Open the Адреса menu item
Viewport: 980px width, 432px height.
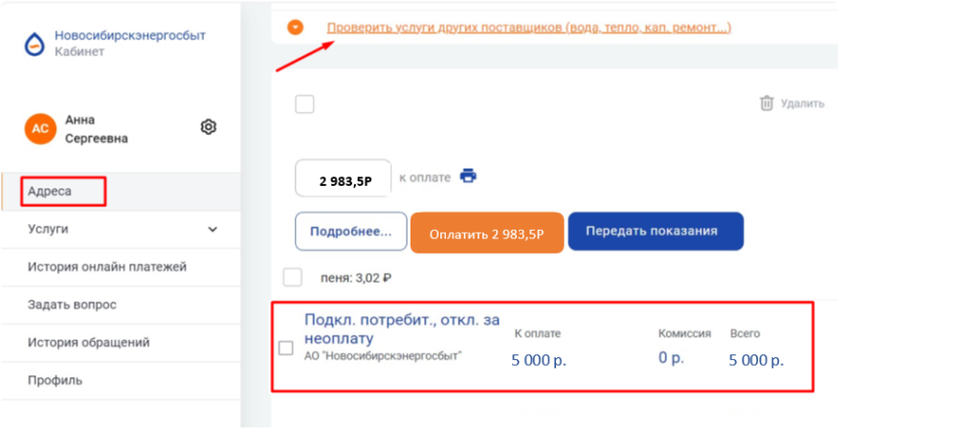[50, 192]
